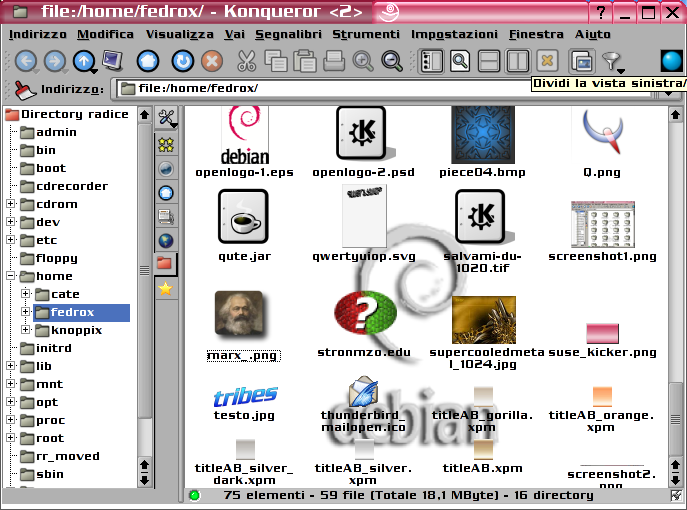Stop loading with the red X icon
The height and width of the screenshot is (510, 687).
point(212,61)
